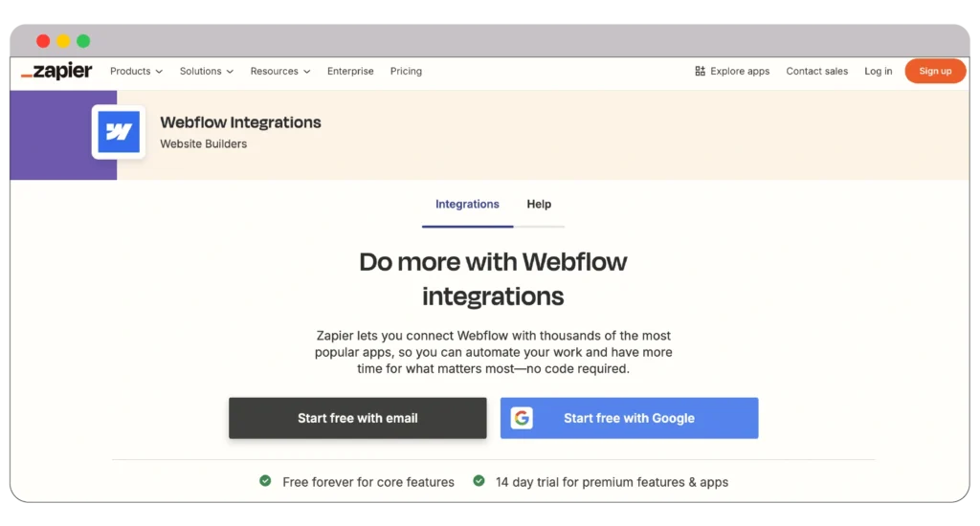Image resolution: width=980 pixels, height=526 pixels.
Task: Open the Webflow app icon
Action: pos(119,132)
